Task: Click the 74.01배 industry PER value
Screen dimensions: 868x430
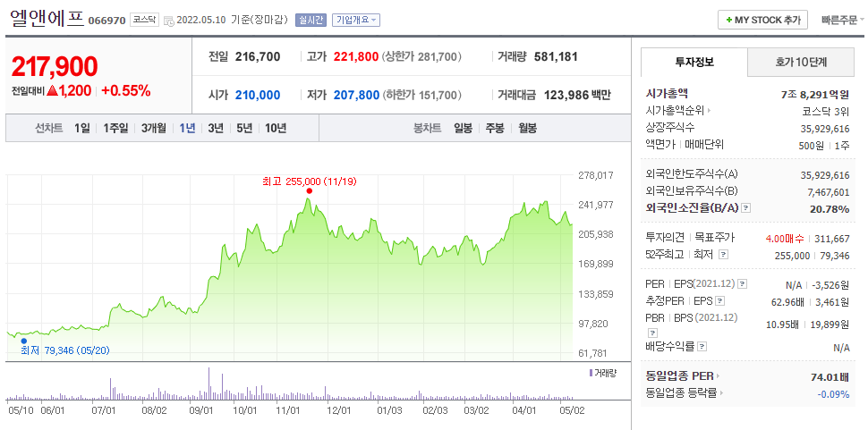Action: tap(830, 377)
